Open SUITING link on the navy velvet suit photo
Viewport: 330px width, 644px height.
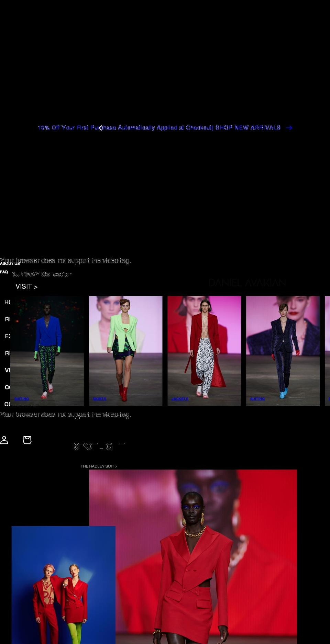tap(257, 399)
